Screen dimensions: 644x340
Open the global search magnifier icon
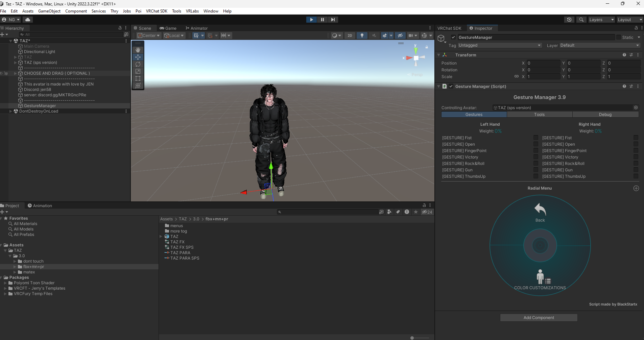point(581,20)
